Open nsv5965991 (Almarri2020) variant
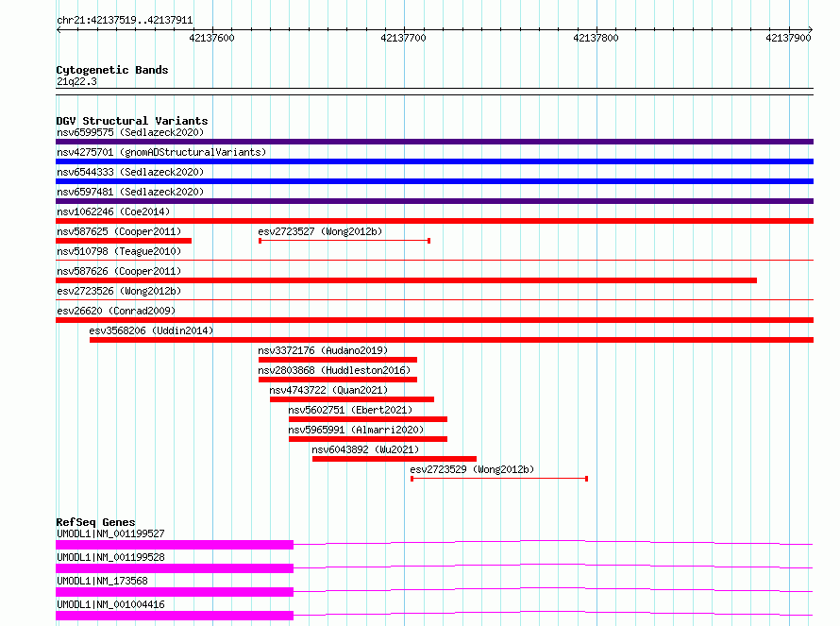The height and width of the screenshot is (626, 840). (x=356, y=430)
